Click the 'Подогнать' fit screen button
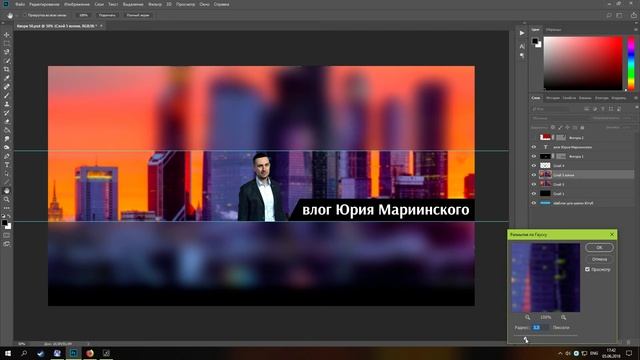Image resolution: width=640 pixels, height=360 pixels. 107,16
